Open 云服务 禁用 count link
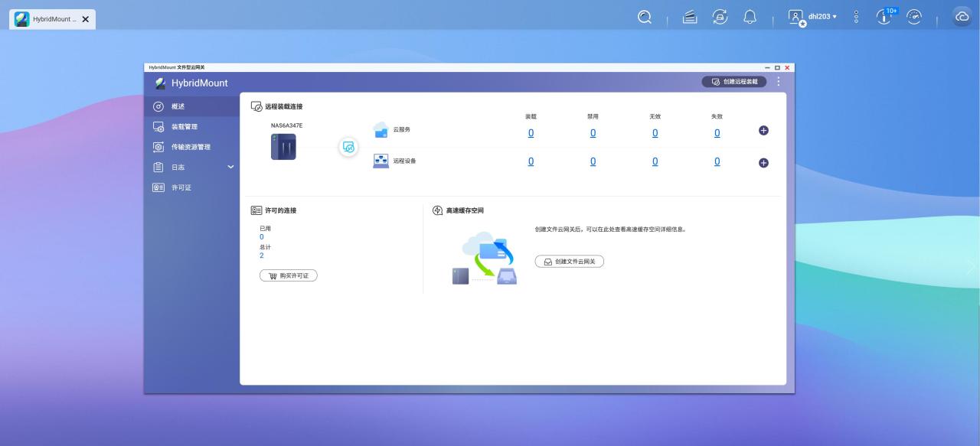 tap(593, 133)
